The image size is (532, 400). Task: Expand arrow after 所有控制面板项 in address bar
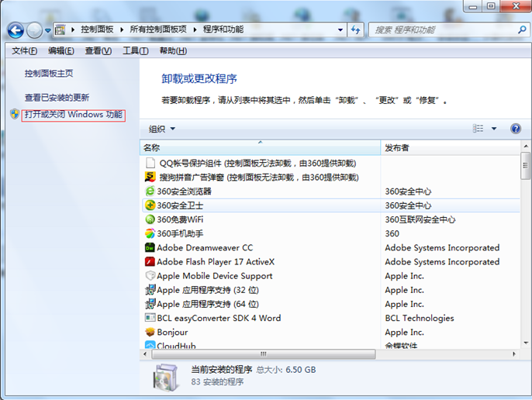pos(195,30)
